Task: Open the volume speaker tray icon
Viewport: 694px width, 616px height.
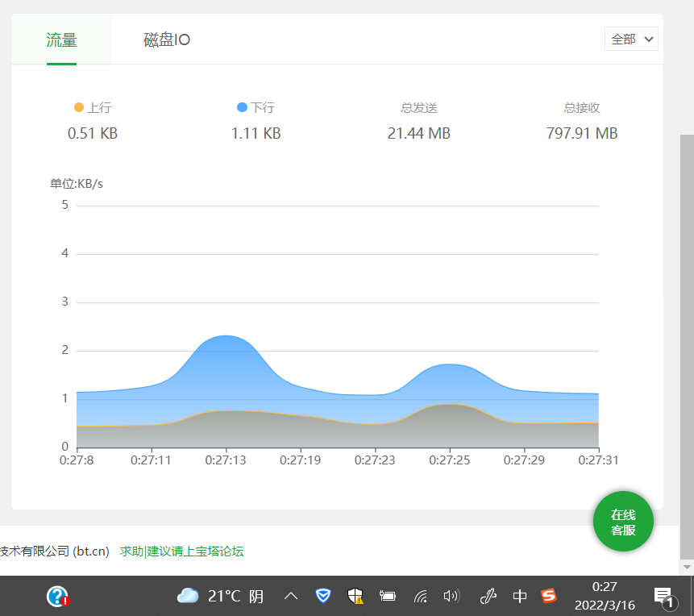Action: (x=452, y=596)
